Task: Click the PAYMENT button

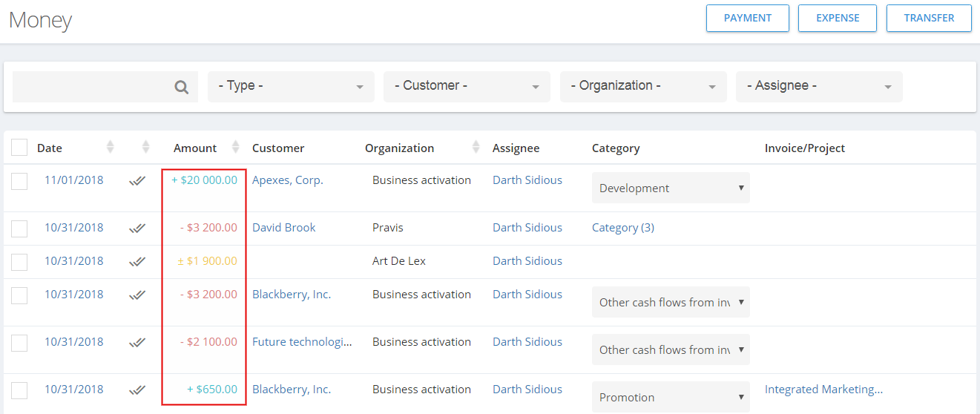Action: point(748,19)
